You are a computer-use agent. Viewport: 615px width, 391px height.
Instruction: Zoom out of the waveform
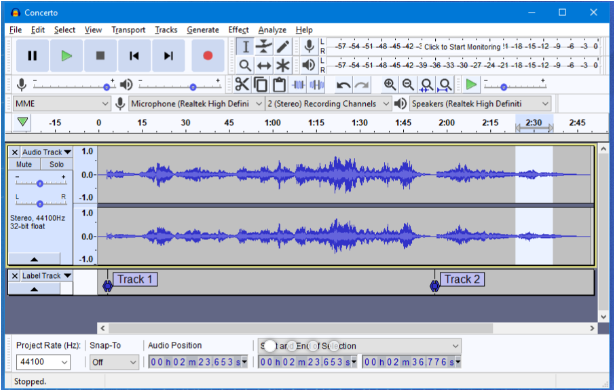(x=408, y=84)
